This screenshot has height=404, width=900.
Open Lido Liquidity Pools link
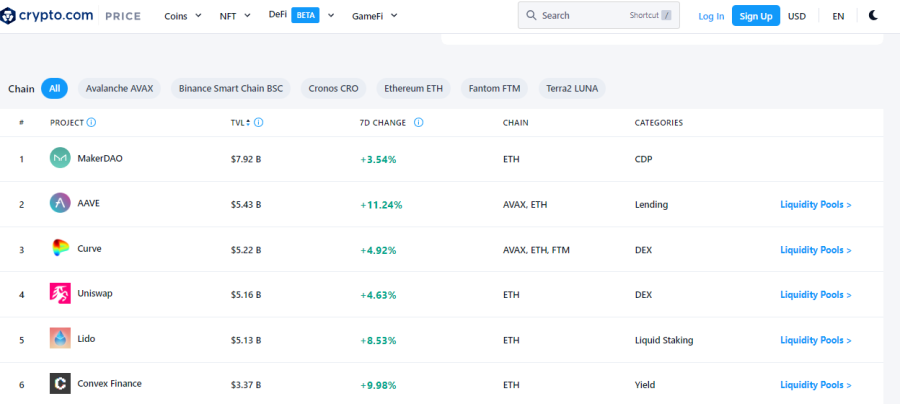[x=816, y=340]
